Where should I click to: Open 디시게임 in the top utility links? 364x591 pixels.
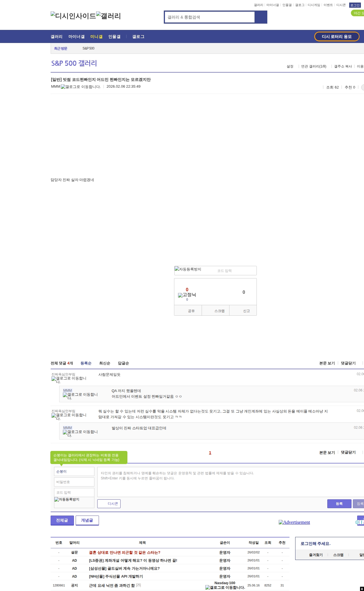click(x=314, y=5)
